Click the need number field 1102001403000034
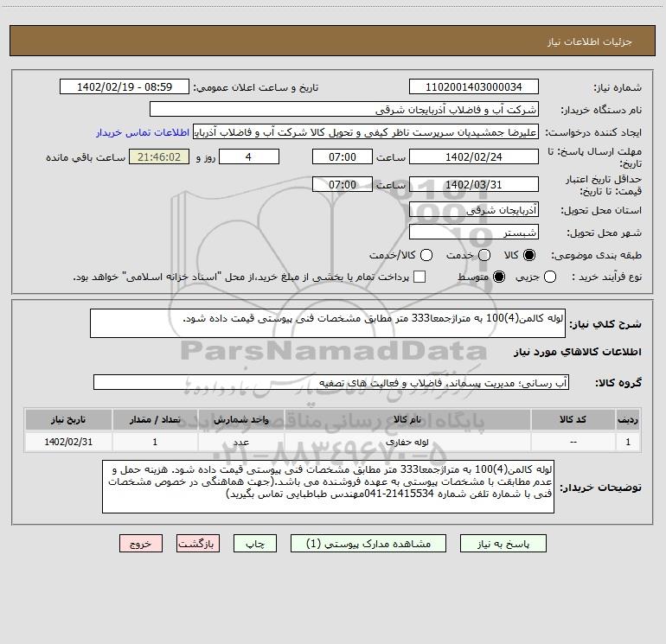This screenshot has height=644, width=666. (x=474, y=87)
